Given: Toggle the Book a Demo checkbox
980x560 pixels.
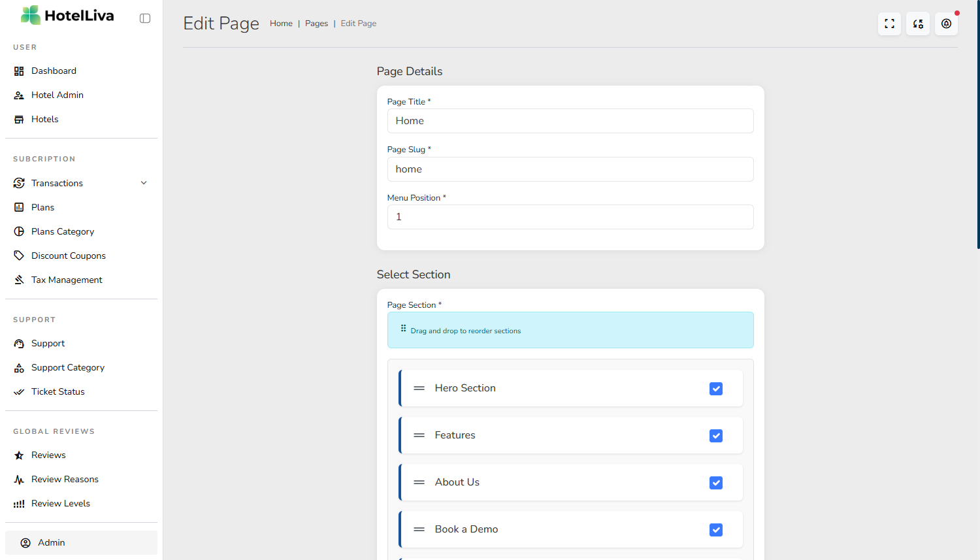Looking at the screenshot, I should tap(716, 530).
